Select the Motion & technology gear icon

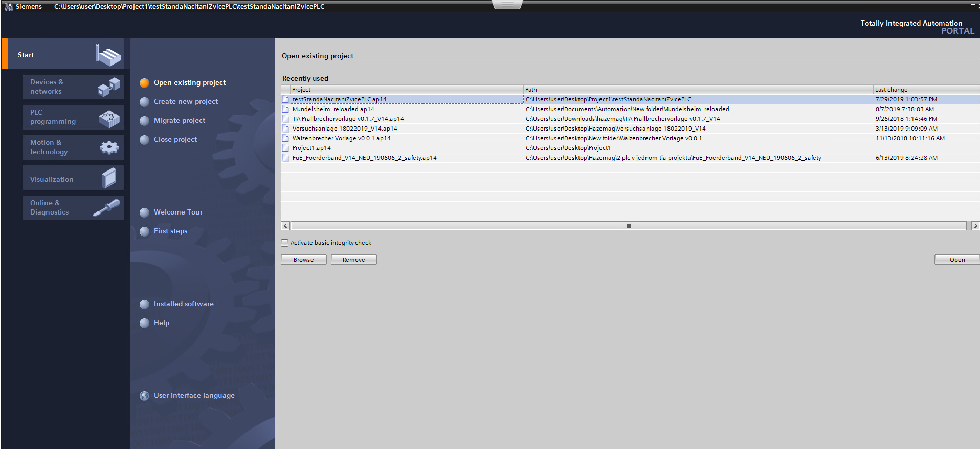click(109, 147)
